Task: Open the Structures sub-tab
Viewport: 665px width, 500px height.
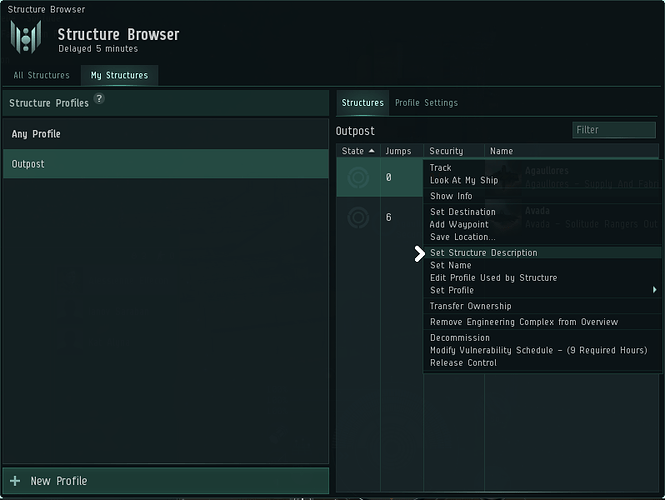Action: [363, 103]
